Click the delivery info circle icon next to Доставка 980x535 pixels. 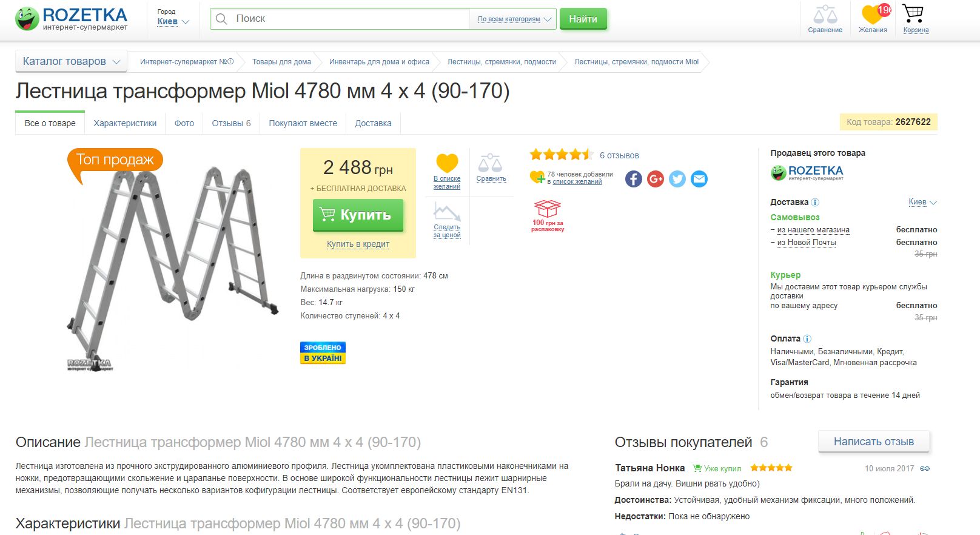coord(815,203)
